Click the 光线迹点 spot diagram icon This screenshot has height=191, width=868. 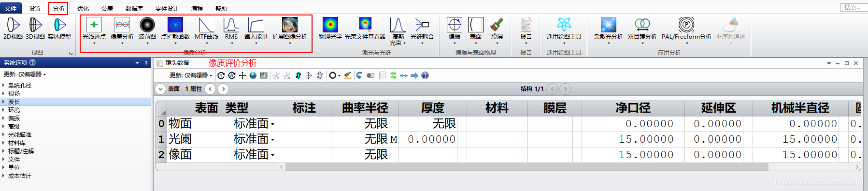(94, 25)
